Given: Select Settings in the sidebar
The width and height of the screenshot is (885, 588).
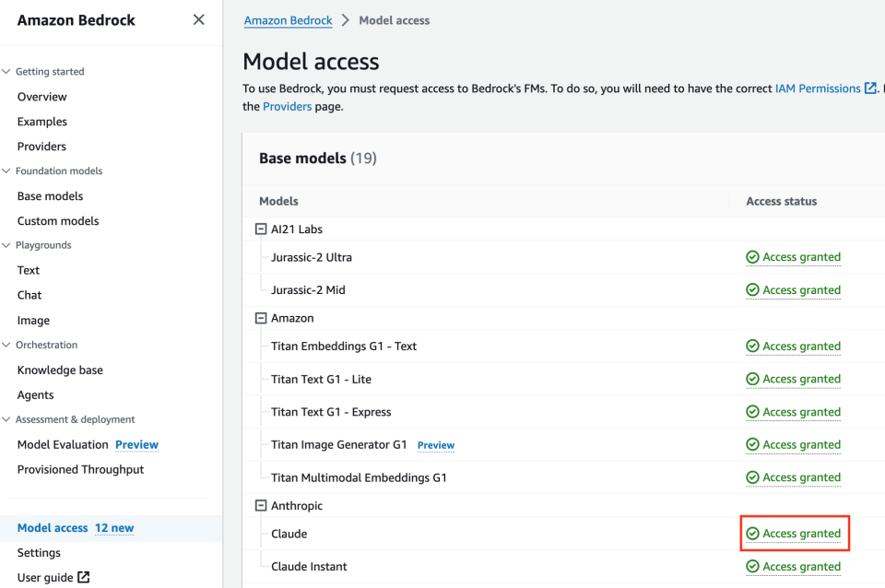Looking at the screenshot, I should coord(38,552).
